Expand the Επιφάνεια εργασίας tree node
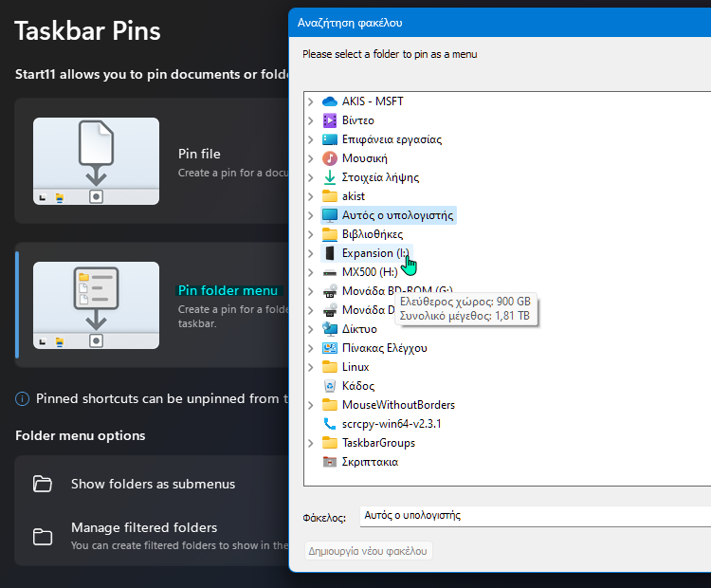The width and height of the screenshot is (711, 588). [311, 139]
